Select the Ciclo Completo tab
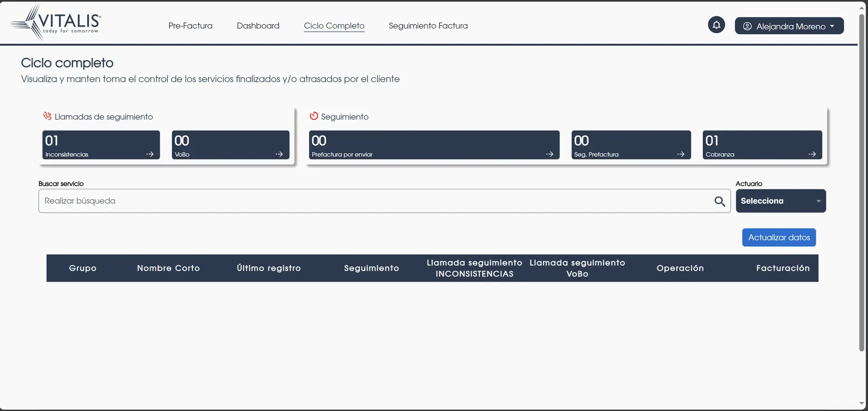 pyautogui.click(x=334, y=26)
